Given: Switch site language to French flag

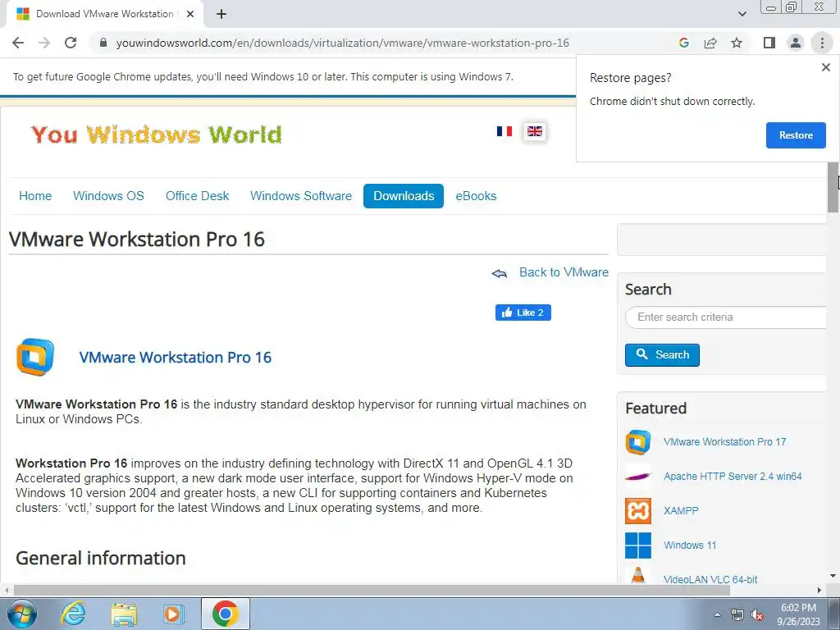Looking at the screenshot, I should pyautogui.click(x=504, y=131).
